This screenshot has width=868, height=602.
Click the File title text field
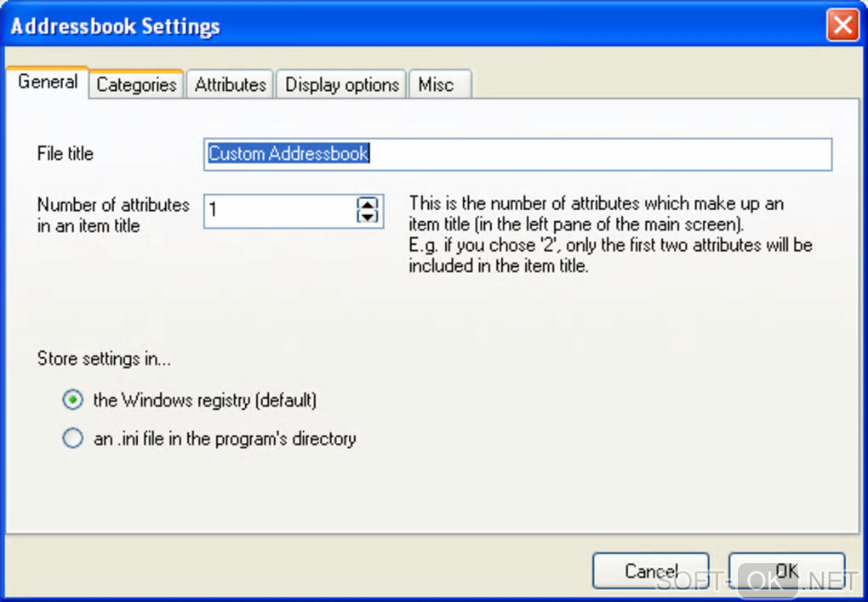pyautogui.click(x=517, y=154)
